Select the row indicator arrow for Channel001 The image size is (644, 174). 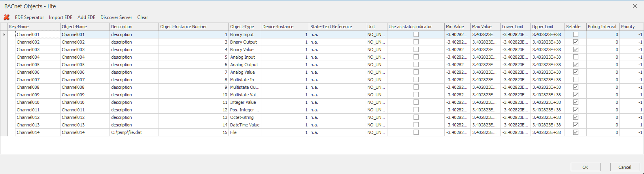[4, 34]
